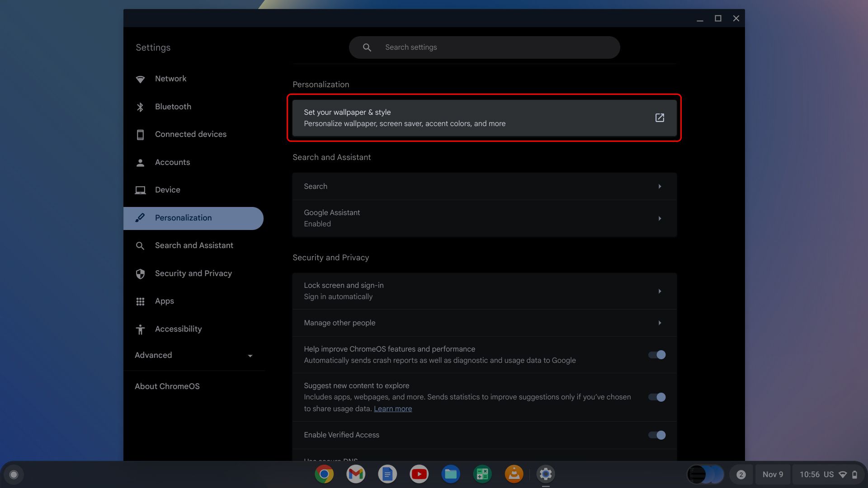Image resolution: width=868 pixels, height=488 pixels.
Task: Click the Learn more link
Action: pyautogui.click(x=392, y=408)
